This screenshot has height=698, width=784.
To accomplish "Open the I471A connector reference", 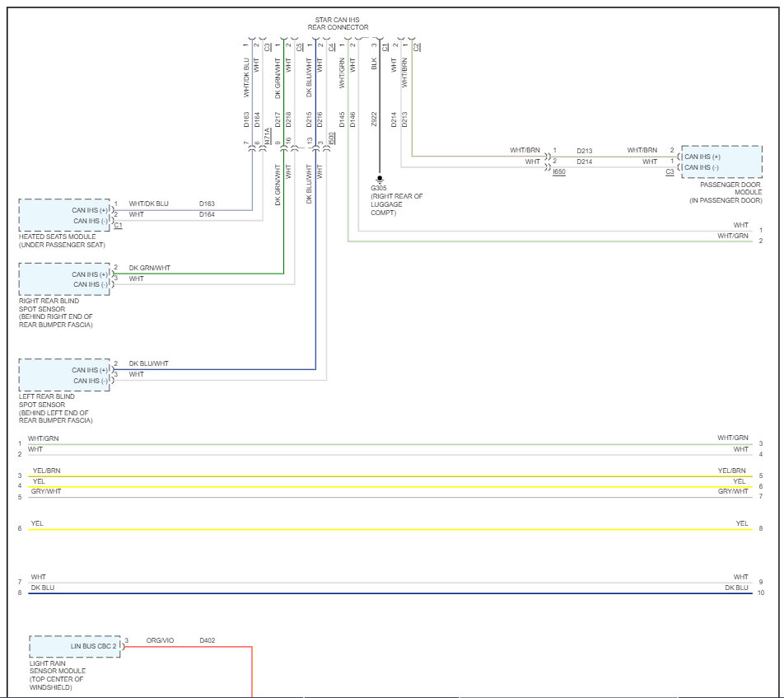I will click(267, 137).
